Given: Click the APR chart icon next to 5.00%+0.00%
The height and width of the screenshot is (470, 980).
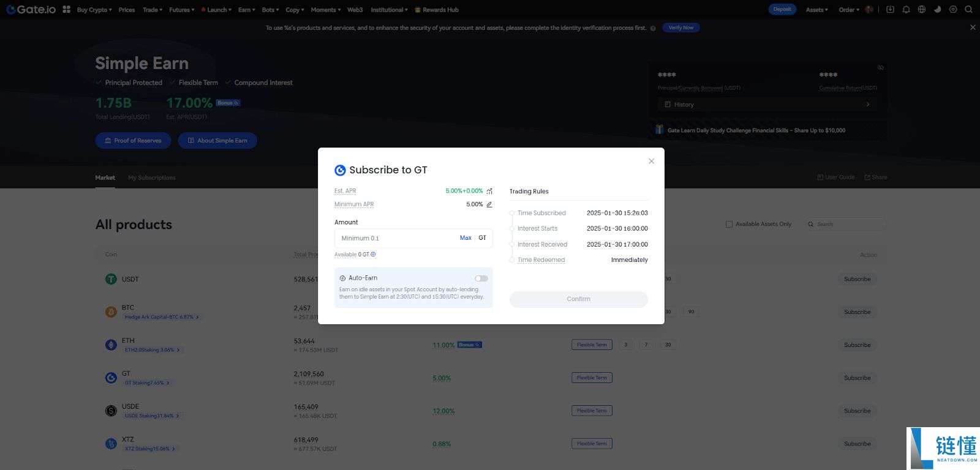Looking at the screenshot, I should point(489,191).
